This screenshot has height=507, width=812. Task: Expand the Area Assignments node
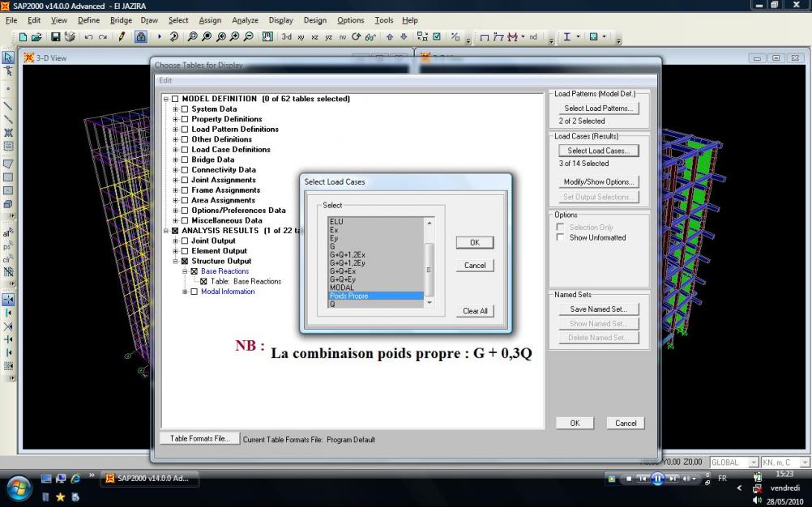(176, 200)
